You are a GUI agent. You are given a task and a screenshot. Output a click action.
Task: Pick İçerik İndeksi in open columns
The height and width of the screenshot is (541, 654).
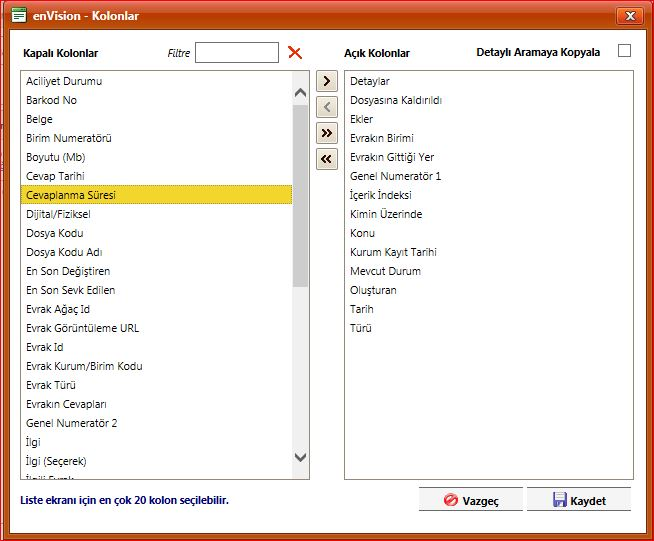click(489, 195)
